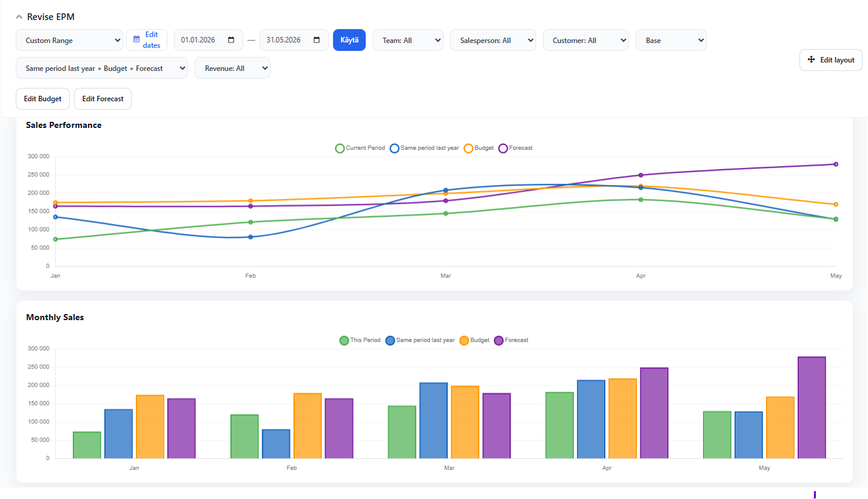The height and width of the screenshot is (499, 868).
Task: Toggle Budget bars in Monthly Sales legend
Action: pyautogui.click(x=474, y=340)
